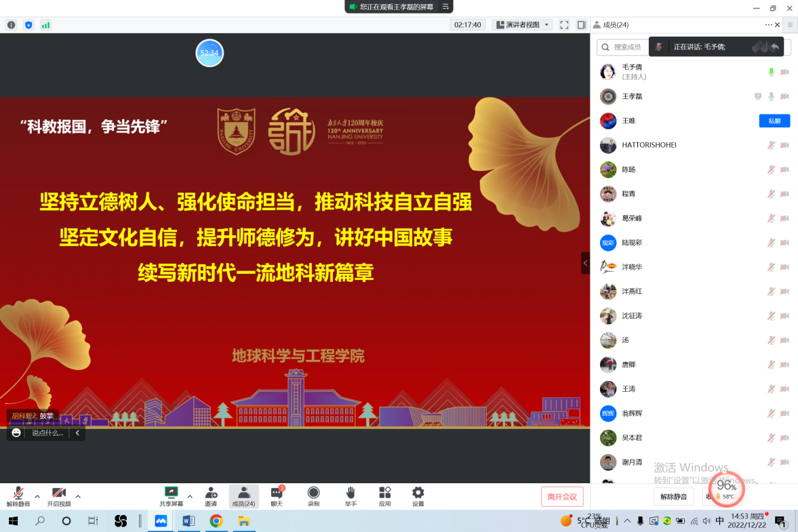The width and height of the screenshot is (798, 532).
Task: Turn on camera with 开启视频
Action: (x=59, y=494)
